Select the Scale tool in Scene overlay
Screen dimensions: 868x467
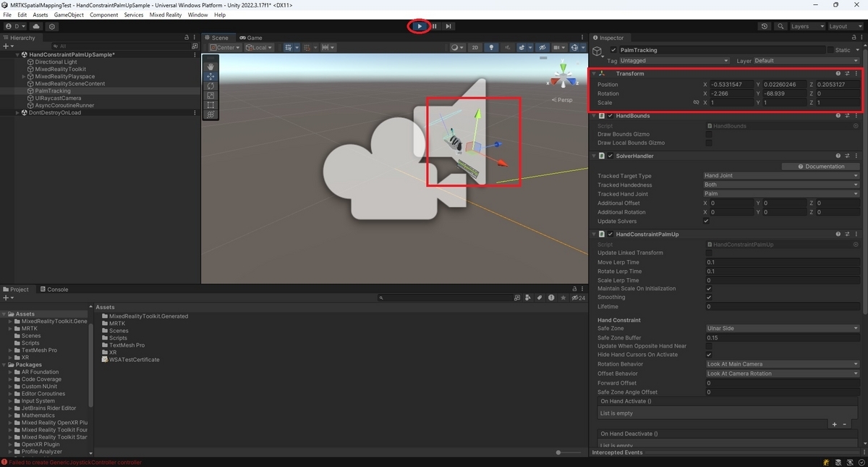click(x=210, y=95)
